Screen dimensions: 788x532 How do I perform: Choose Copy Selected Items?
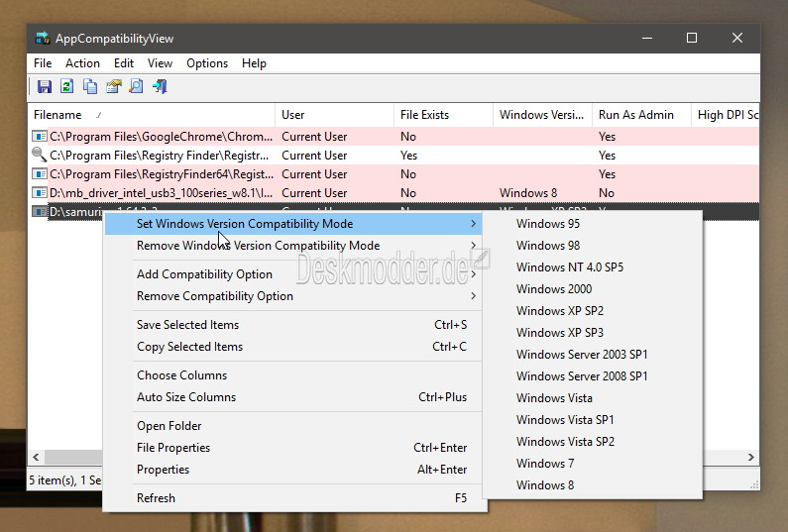[294, 347]
